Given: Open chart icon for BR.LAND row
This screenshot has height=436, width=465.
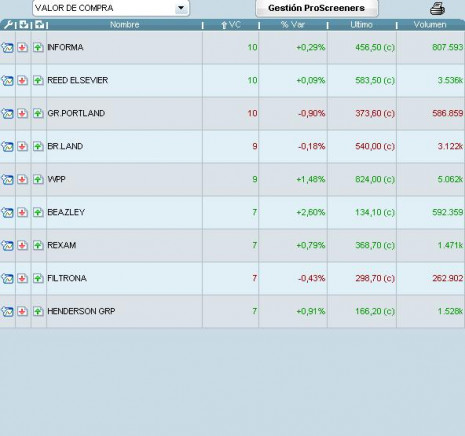Looking at the screenshot, I should 7,146.
